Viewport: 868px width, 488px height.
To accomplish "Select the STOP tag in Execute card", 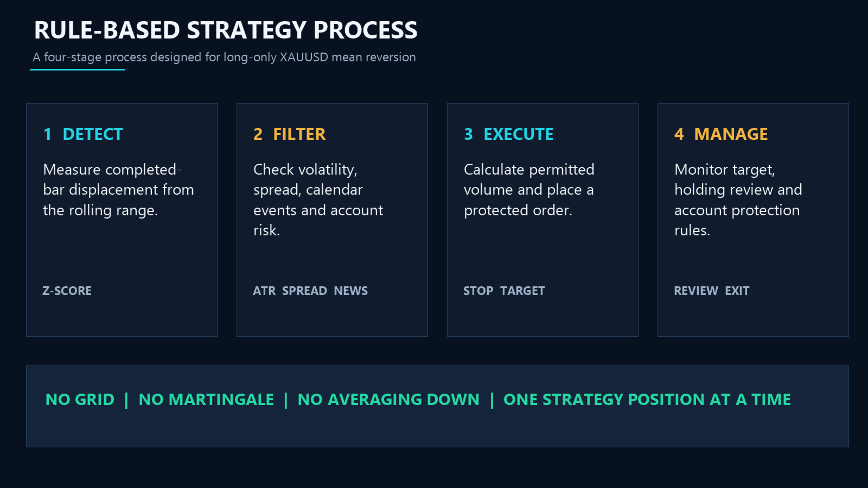I will click(x=478, y=291).
